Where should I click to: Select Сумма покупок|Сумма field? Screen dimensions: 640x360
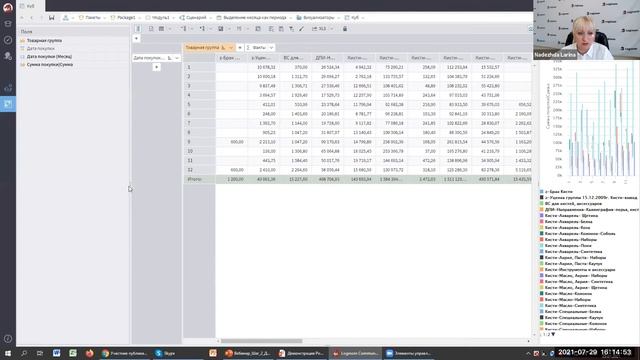(49, 64)
